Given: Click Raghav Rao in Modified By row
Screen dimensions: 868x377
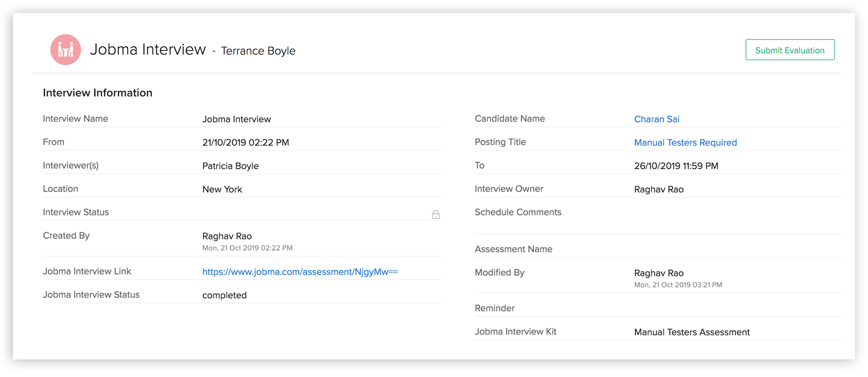Looking at the screenshot, I should click(659, 273).
